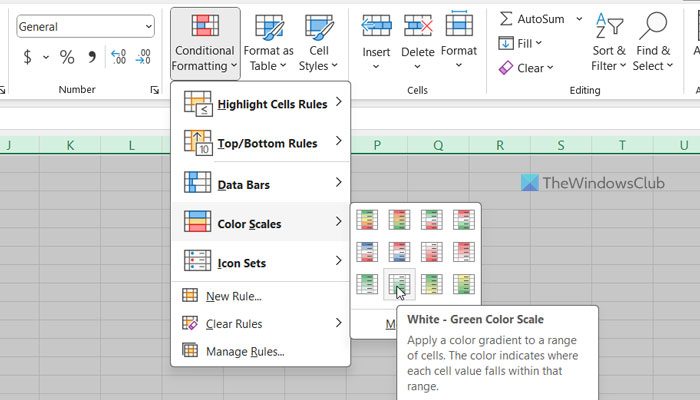This screenshot has height=400, width=700.
Task: Open the Data Bars submenu
Action: point(261,184)
